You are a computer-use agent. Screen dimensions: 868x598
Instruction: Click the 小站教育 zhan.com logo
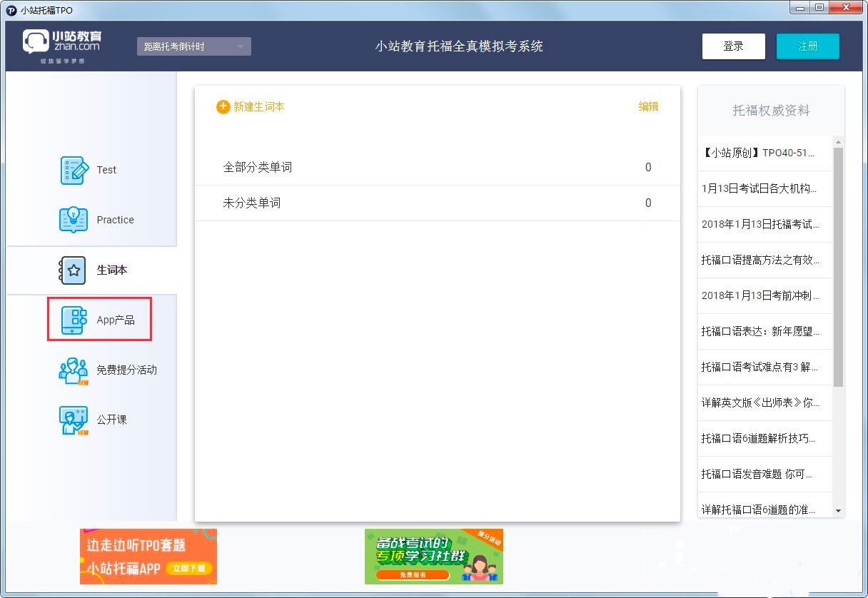pos(63,46)
